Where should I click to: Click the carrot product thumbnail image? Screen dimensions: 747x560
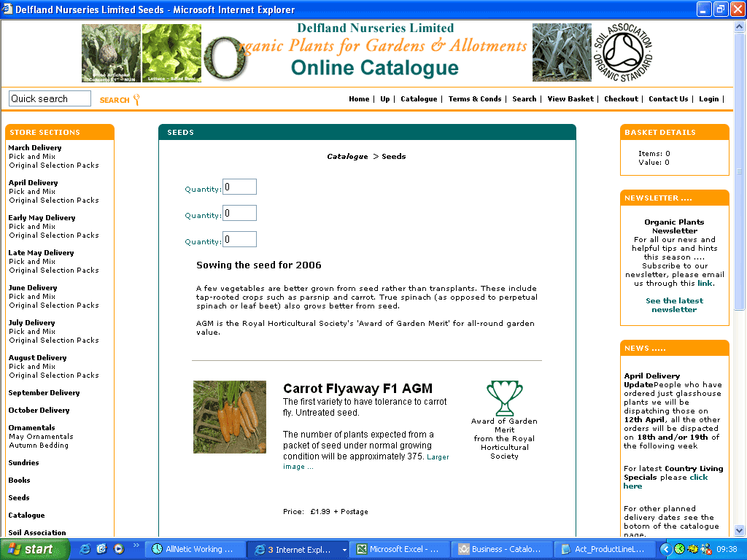(229, 416)
